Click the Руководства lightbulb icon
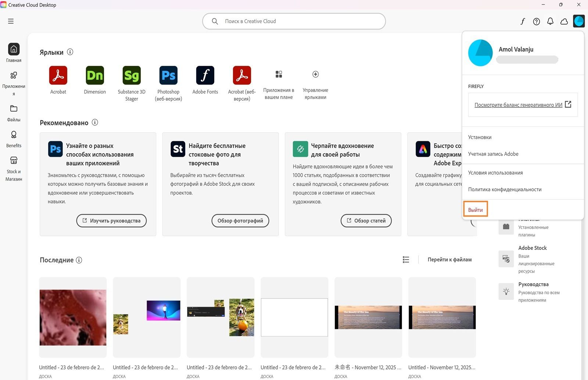 coord(506,291)
